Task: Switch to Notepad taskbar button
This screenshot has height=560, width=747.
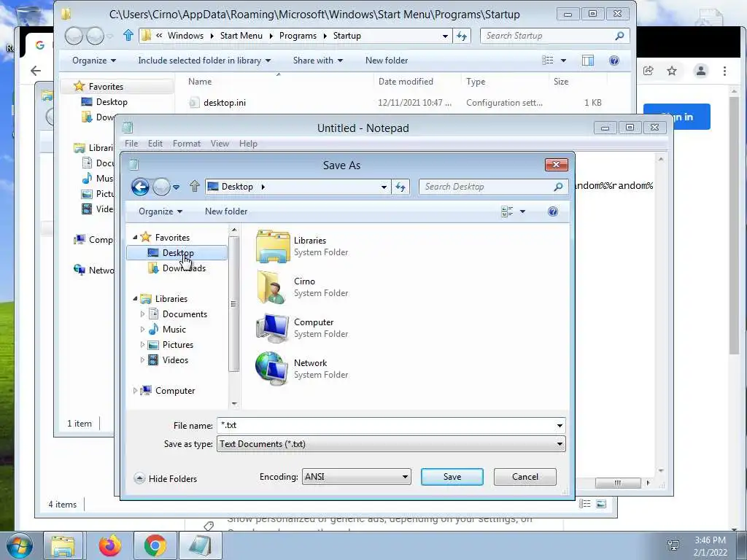Action: click(200, 545)
